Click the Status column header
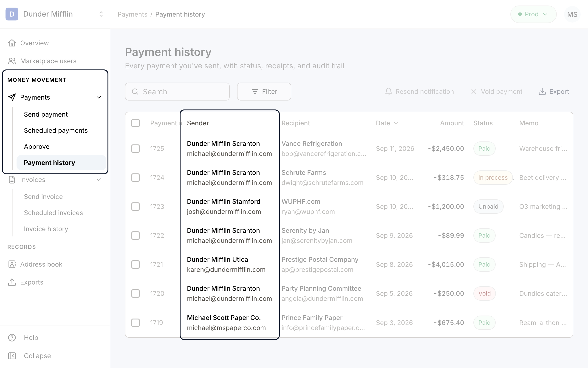 pos(483,123)
